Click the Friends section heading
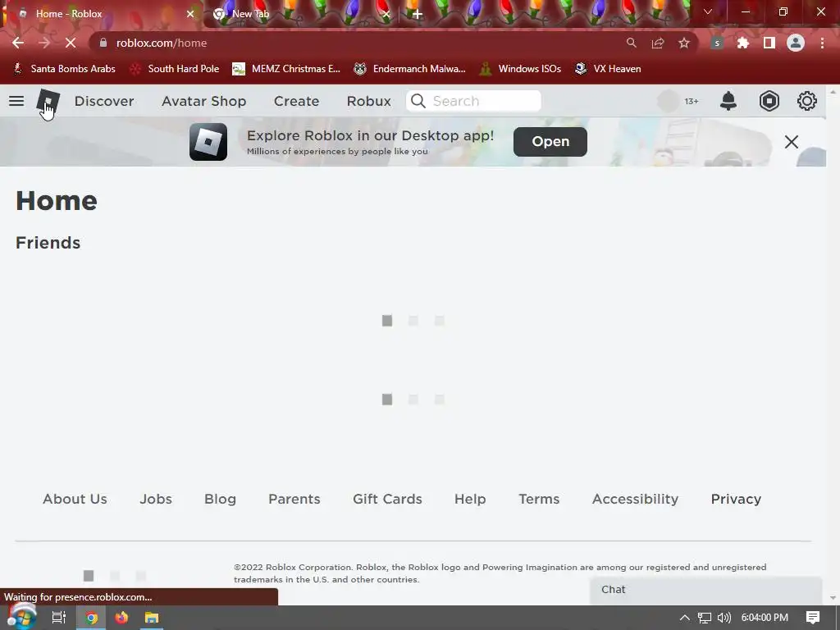 [x=48, y=243]
